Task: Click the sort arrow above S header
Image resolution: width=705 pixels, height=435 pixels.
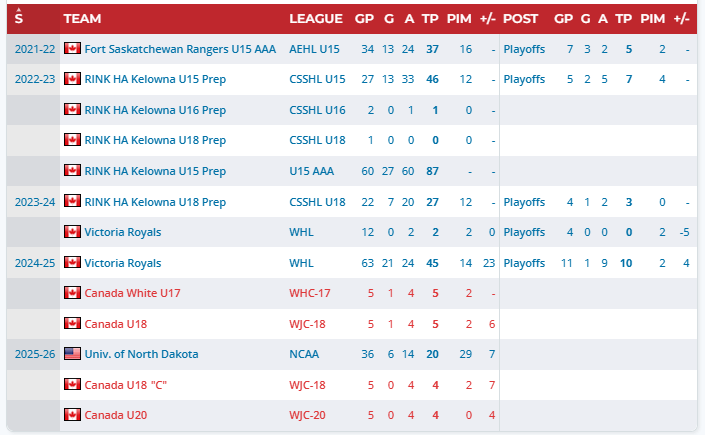Action: (x=18, y=9)
